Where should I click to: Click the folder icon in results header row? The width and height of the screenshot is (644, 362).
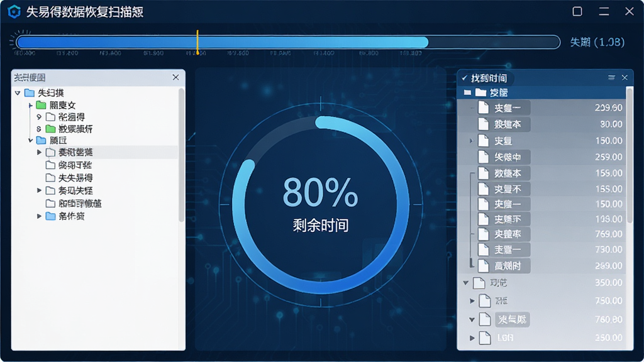click(480, 92)
